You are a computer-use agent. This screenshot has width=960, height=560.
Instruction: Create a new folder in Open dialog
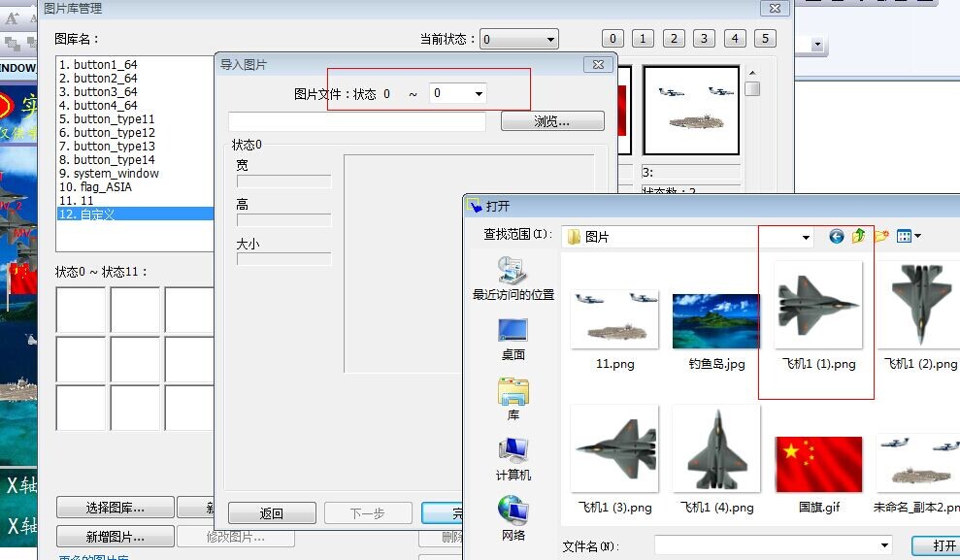tap(881, 236)
